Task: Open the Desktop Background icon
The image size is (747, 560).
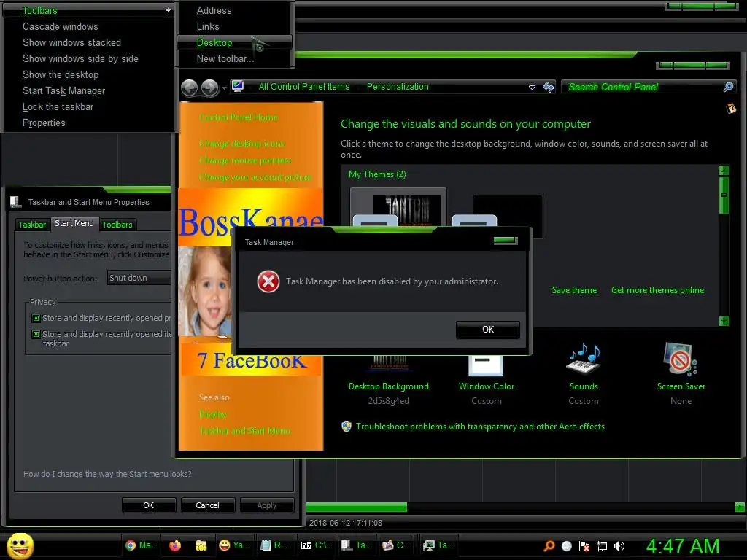Action: coord(390,363)
